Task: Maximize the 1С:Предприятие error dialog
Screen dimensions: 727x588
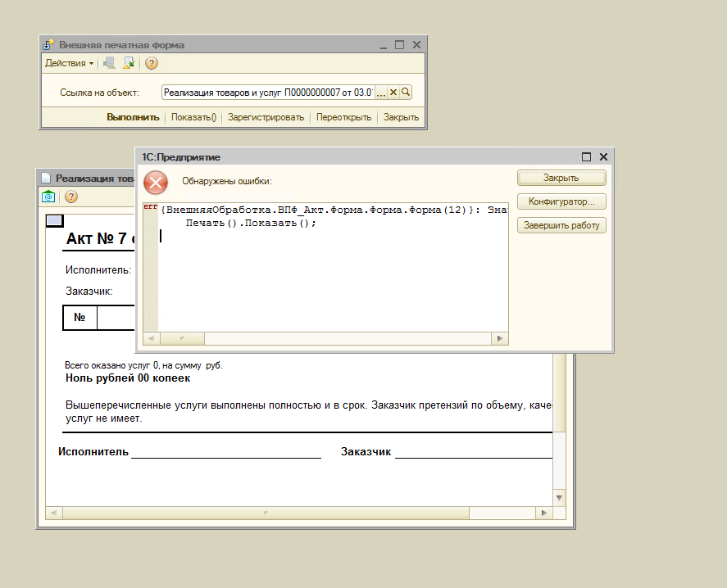Action: point(587,157)
